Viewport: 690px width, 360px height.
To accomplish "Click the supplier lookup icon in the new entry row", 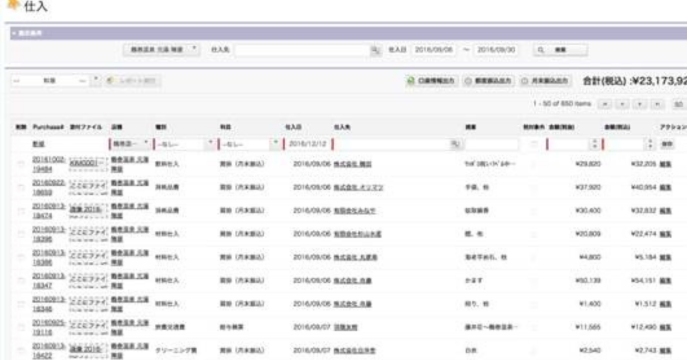I will tap(455, 144).
